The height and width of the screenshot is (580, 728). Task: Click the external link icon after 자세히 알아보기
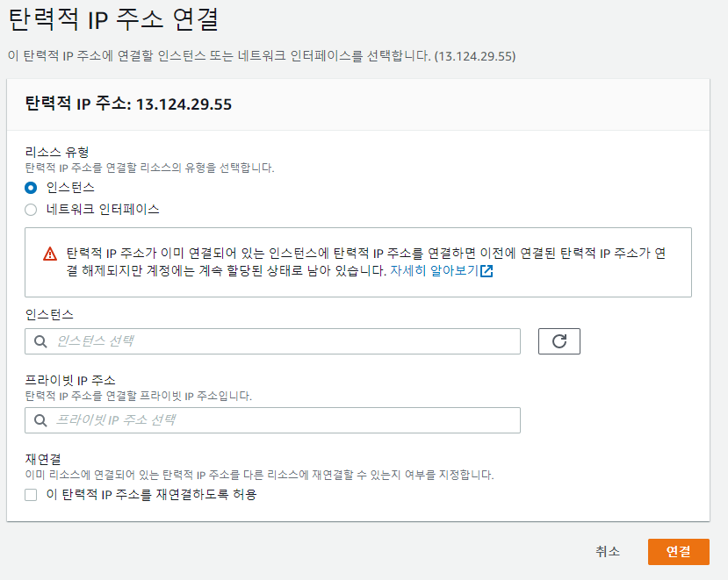point(487,271)
